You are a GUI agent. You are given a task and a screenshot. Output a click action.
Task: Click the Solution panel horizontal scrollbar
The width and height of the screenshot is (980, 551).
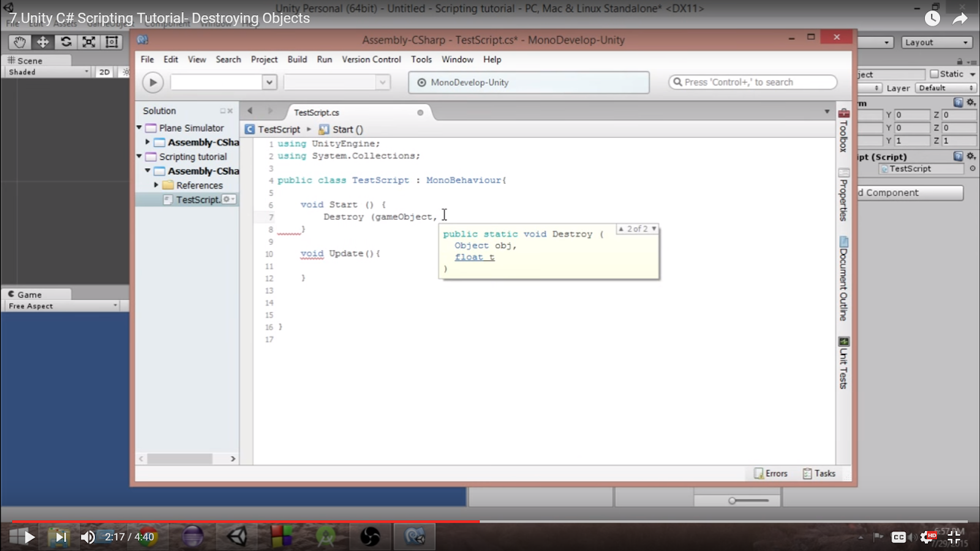(x=179, y=459)
